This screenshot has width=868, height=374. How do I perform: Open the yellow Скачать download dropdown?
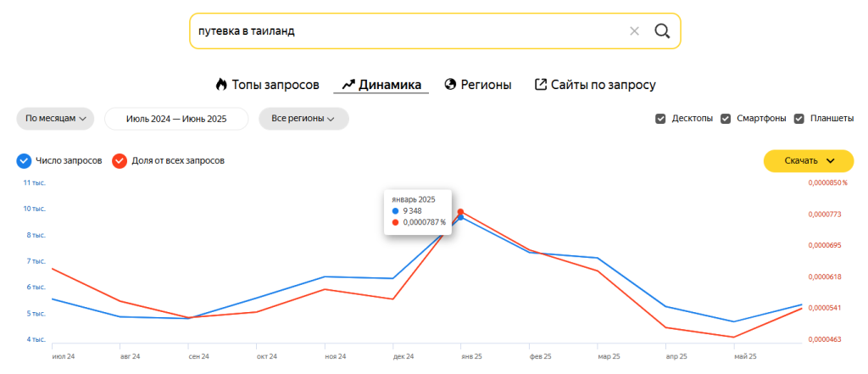(x=810, y=160)
